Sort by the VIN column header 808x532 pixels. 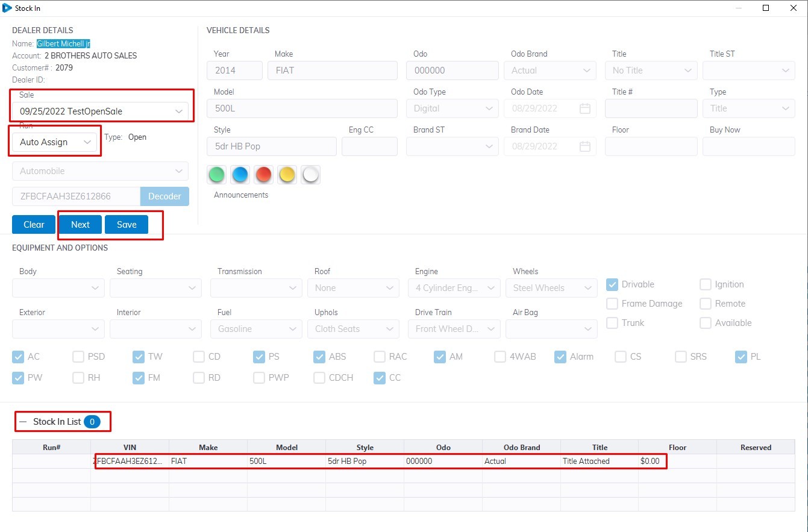pos(130,448)
